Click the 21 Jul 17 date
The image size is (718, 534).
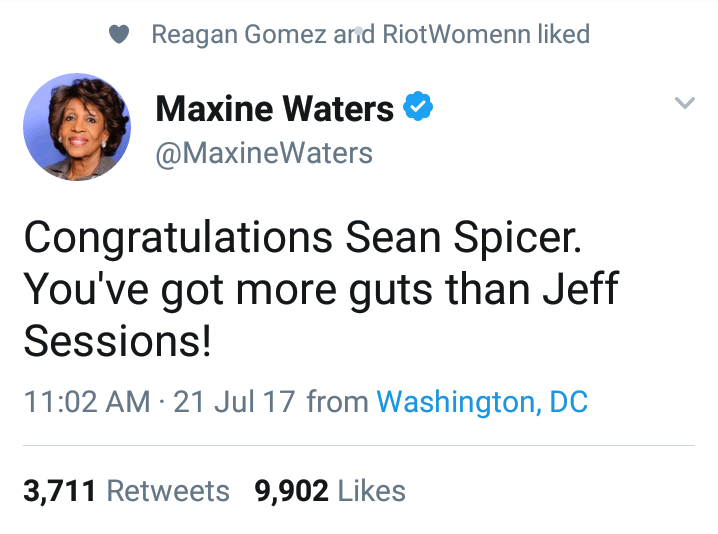(234, 403)
